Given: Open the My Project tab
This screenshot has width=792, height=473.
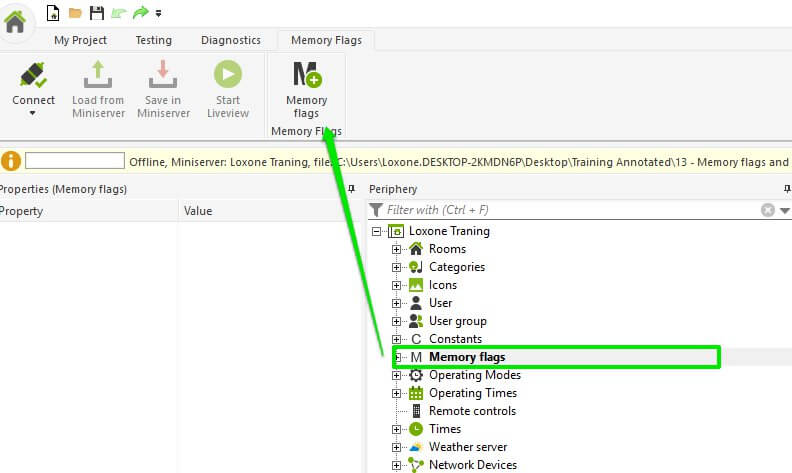Looking at the screenshot, I should coord(80,40).
